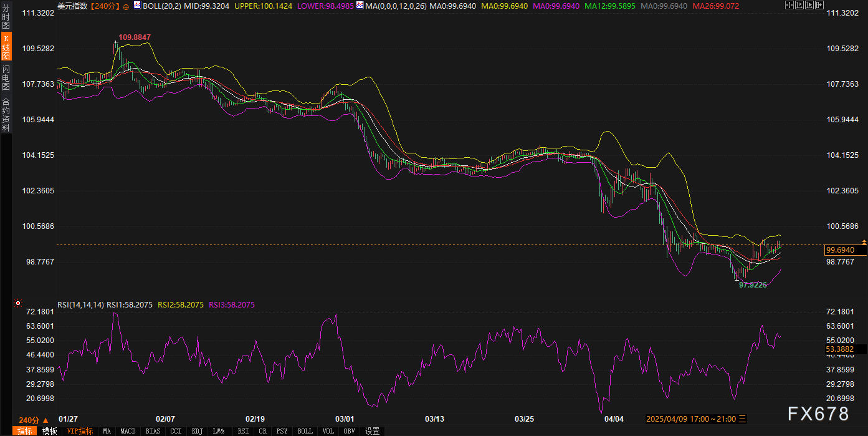
Task: Open the 240分 timeframe dropdown at bottom left
Action: (34, 420)
